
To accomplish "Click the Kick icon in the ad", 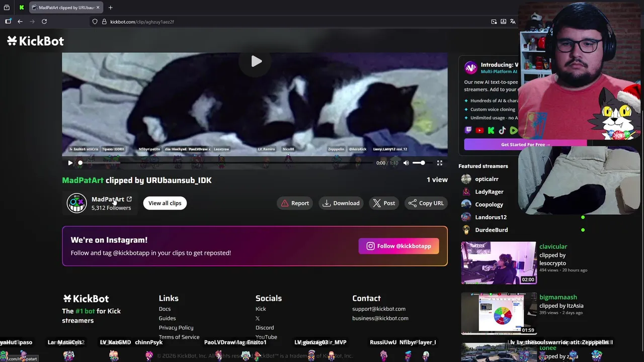I will pyautogui.click(x=491, y=130).
